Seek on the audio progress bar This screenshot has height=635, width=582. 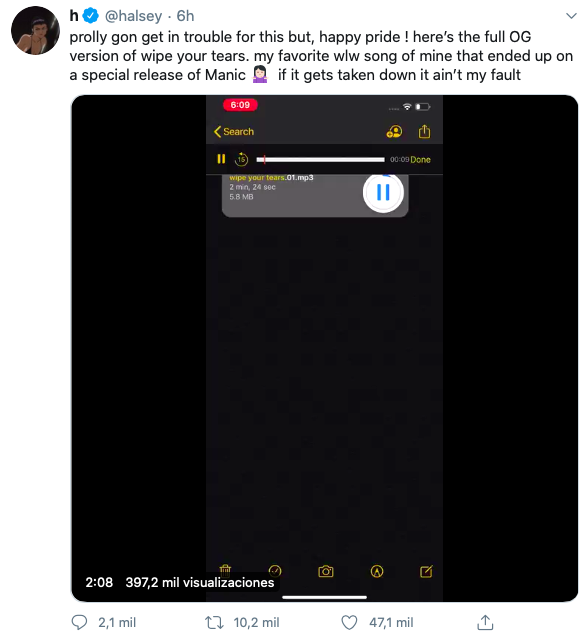click(320, 160)
